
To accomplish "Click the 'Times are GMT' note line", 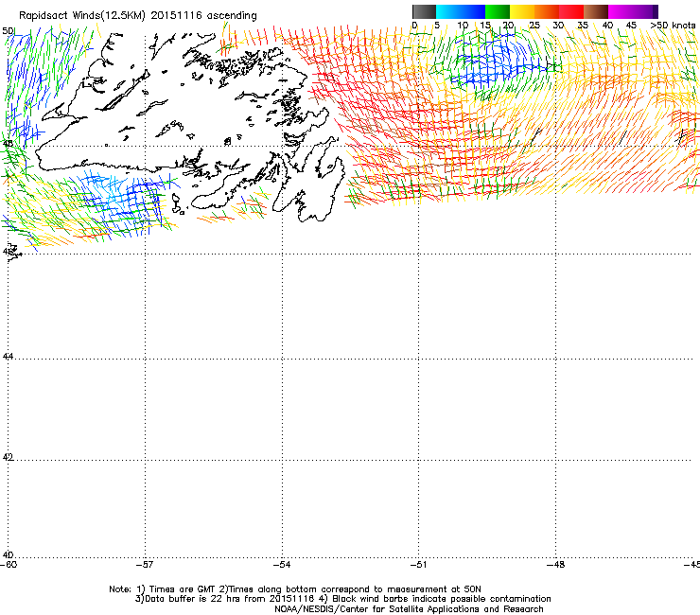I will (x=295, y=589).
